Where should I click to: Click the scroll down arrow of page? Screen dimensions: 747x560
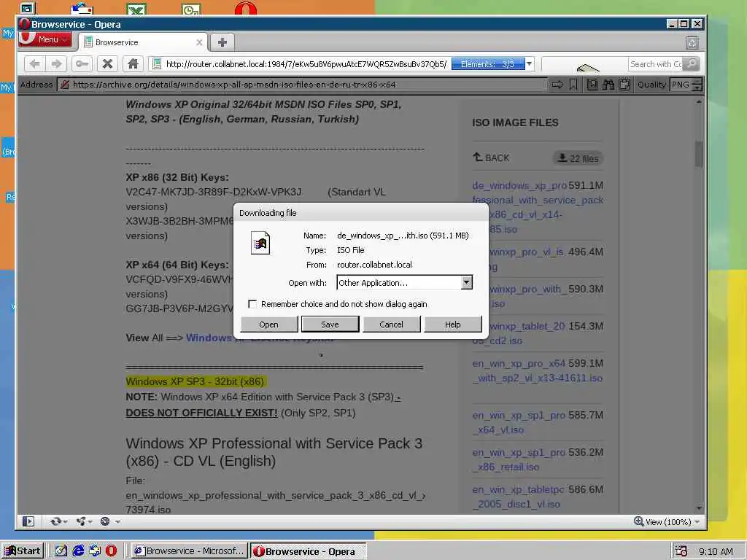point(699,508)
